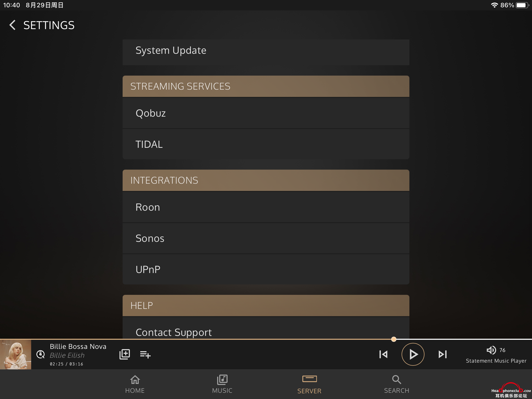The width and height of the screenshot is (532, 399).
Task: Tap the Billie Bossa Nova track title
Action: 78,347
